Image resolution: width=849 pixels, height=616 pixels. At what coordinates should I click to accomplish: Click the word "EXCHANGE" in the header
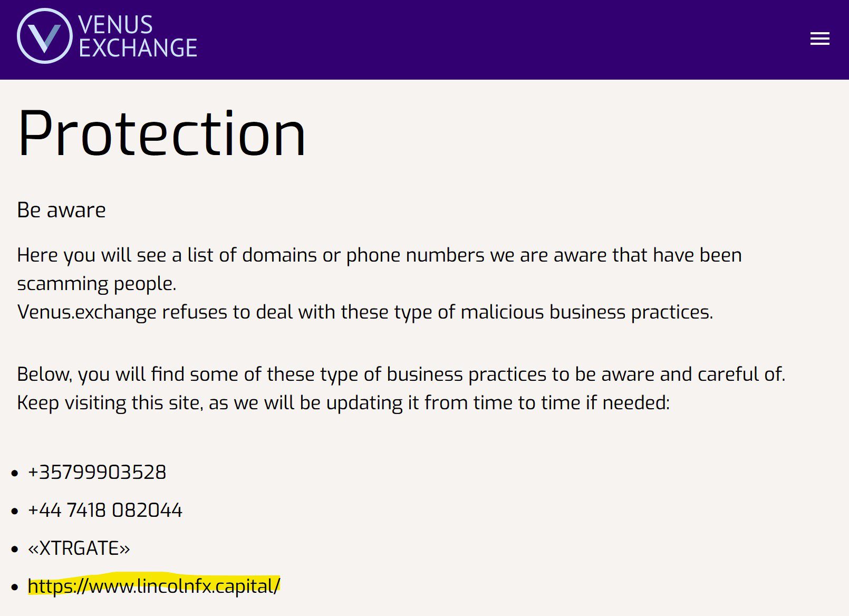(x=138, y=49)
